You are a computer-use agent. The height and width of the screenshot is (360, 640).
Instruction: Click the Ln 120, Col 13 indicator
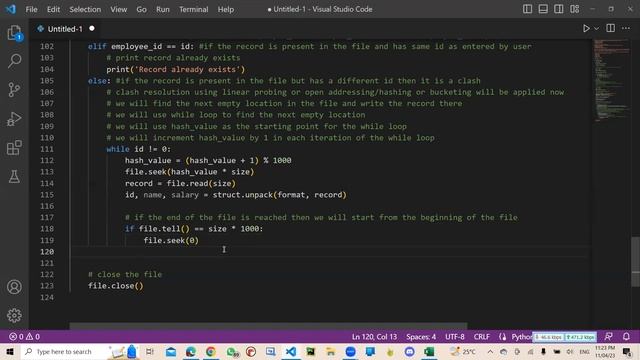click(x=374, y=337)
